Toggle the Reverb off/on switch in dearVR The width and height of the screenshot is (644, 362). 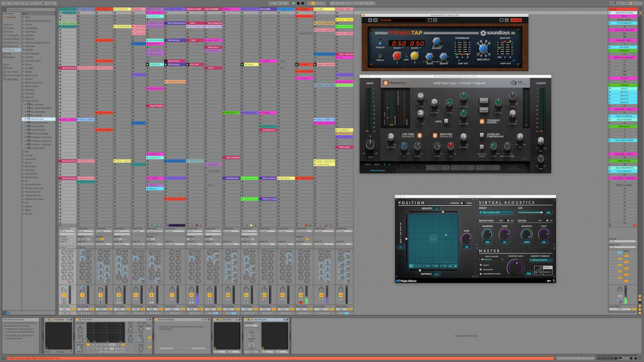547,221
